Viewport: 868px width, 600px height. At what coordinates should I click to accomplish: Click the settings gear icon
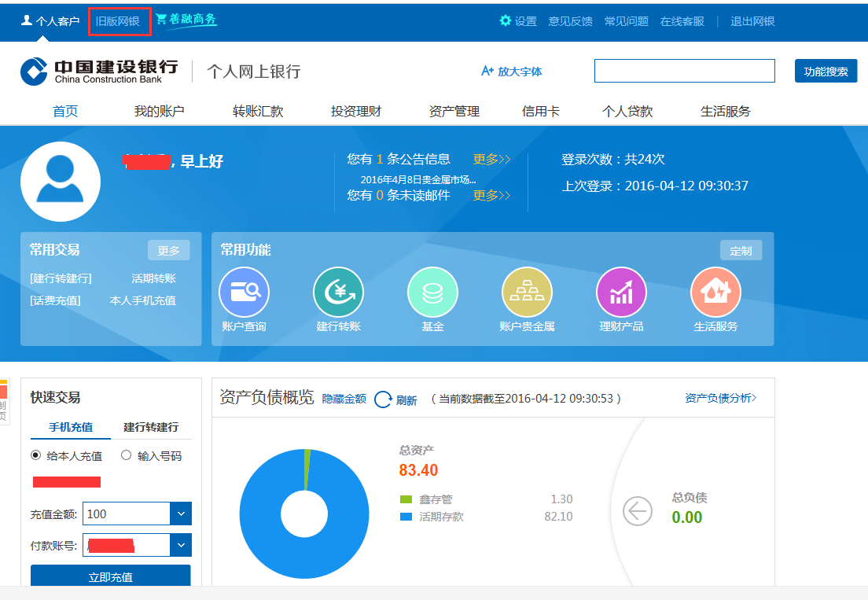506,20
